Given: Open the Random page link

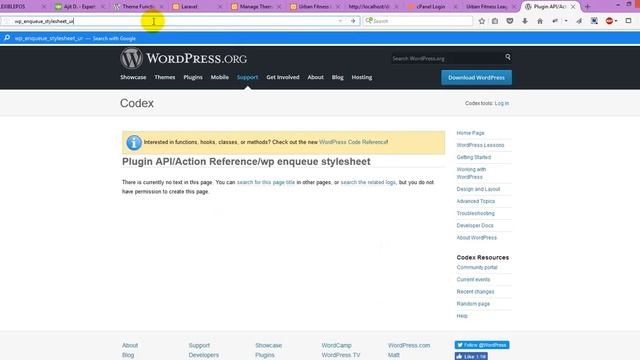Looking at the screenshot, I should (x=473, y=304).
